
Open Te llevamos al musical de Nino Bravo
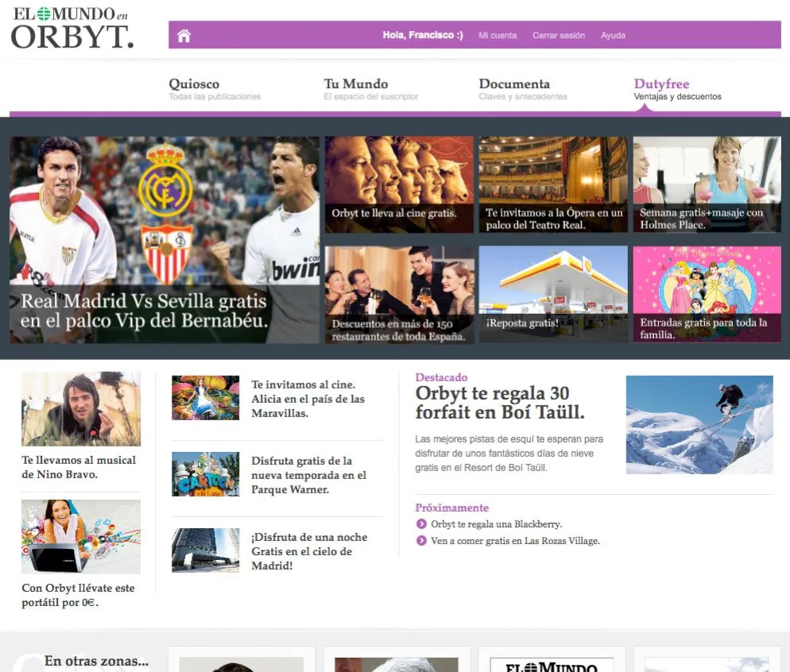(x=79, y=467)
